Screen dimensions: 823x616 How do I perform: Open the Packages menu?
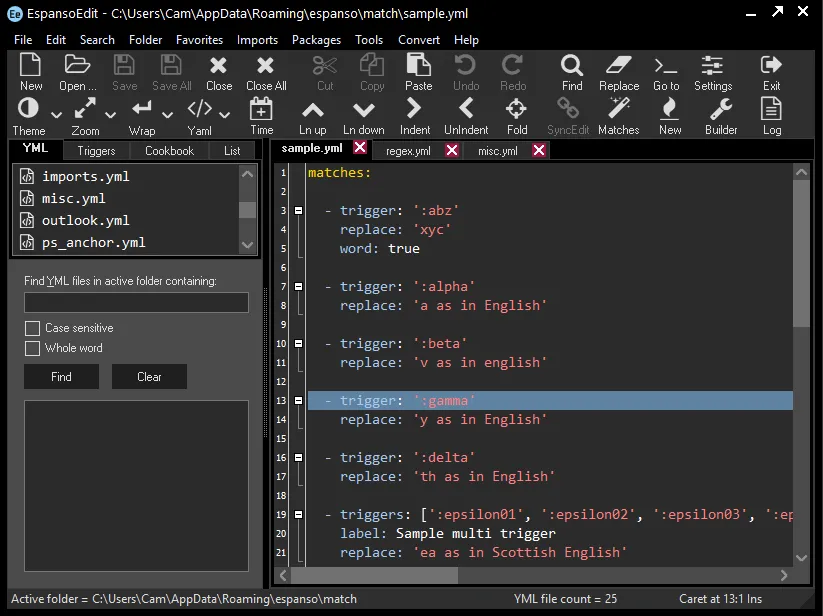pyautogui.click(x=316, y=40)
